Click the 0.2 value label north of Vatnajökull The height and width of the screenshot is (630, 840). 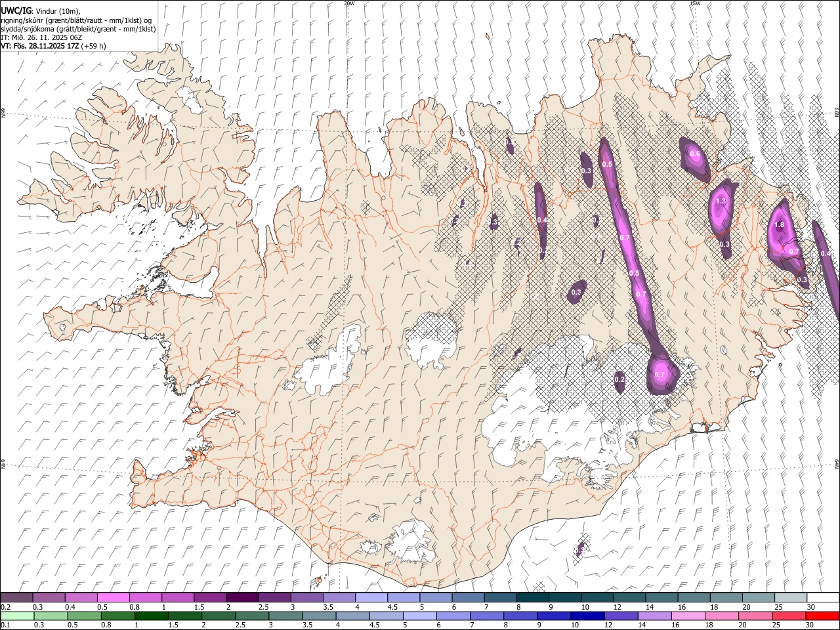pyautogui.click(x=619, y=379)
